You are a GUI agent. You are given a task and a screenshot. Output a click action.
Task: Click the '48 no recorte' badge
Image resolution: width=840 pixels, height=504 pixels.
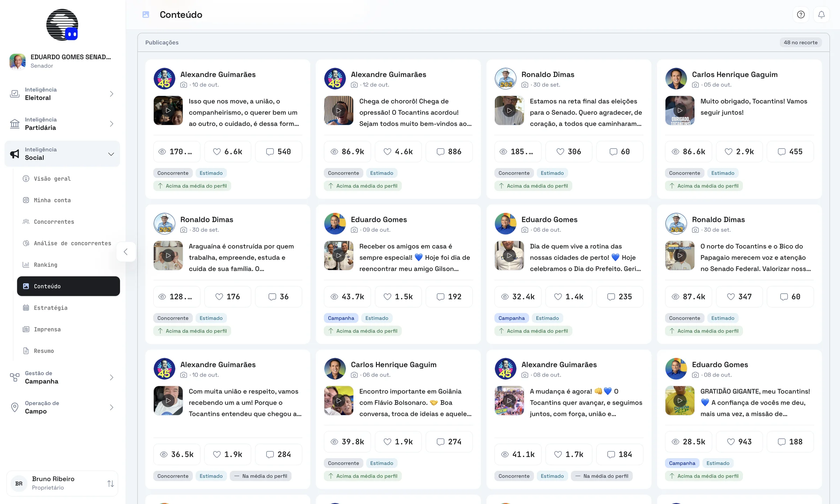pos(800,42)
